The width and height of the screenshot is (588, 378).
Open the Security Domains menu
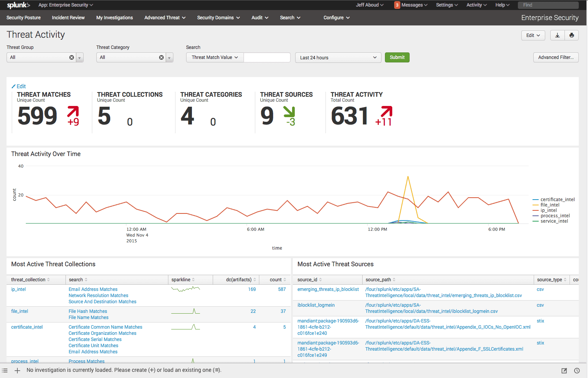point(218,18)
